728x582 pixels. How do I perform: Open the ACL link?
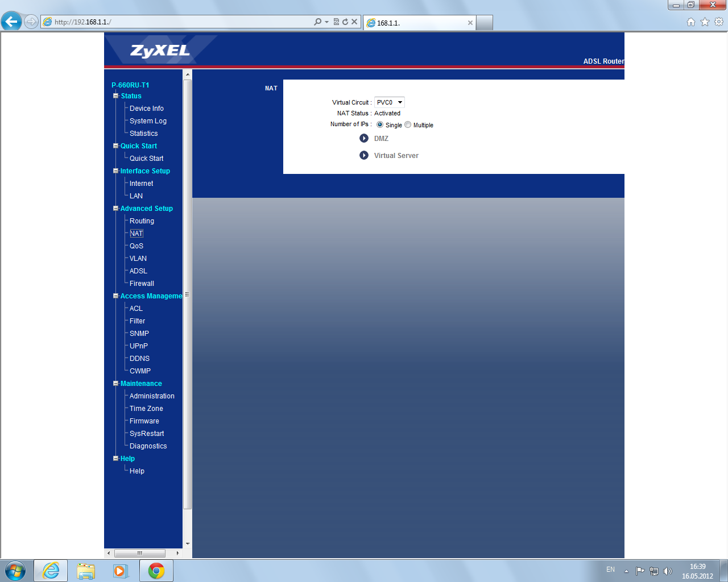(x=136, y=309)
